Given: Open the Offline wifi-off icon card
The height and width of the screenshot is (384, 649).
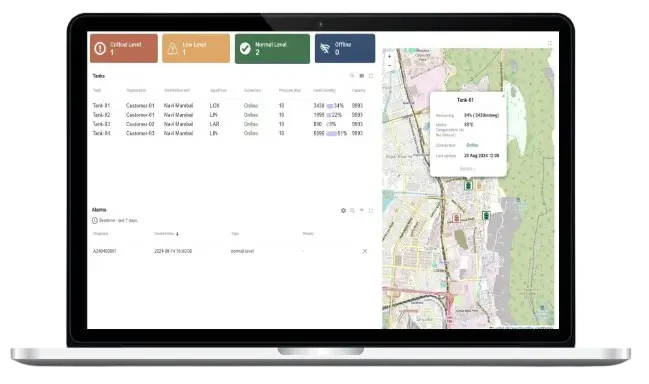Looking at the screenshot, I should 345,48.
